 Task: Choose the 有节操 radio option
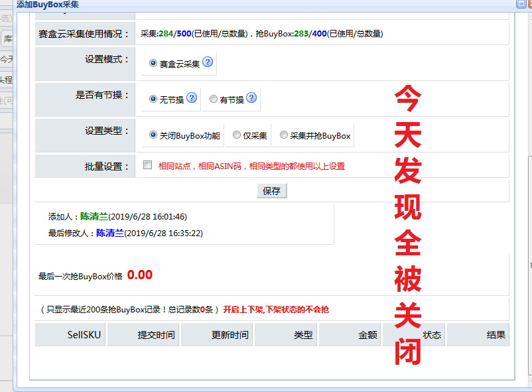[x=214, y=99]
